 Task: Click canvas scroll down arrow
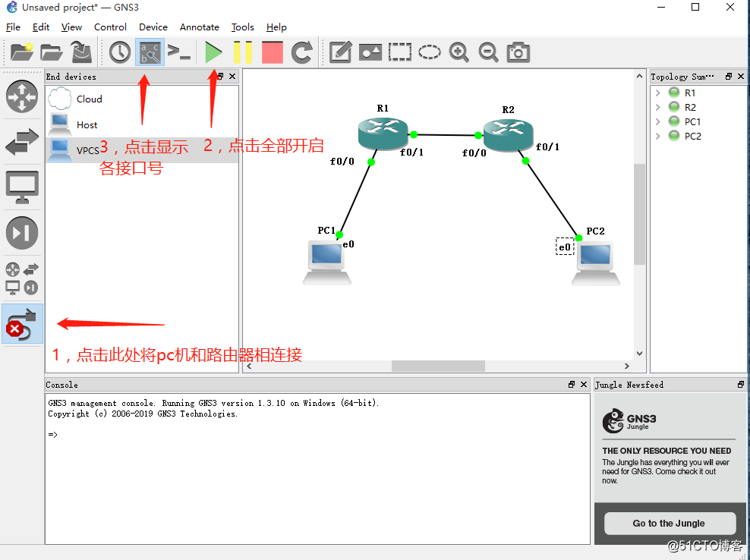click(639, 354)
